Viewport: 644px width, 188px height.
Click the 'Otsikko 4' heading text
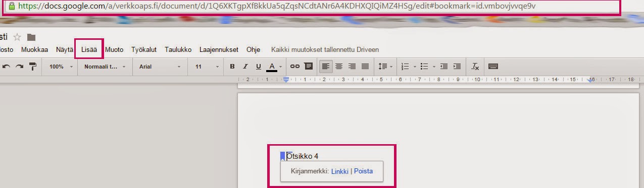tap(303, 156)
